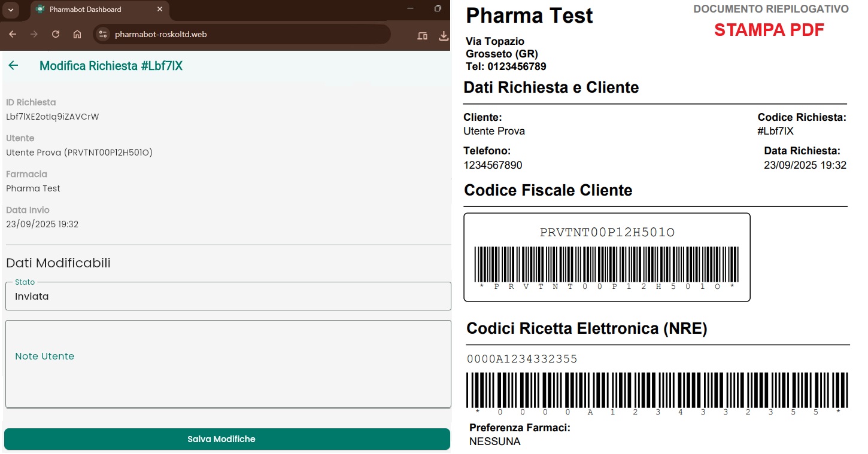Viewport: 868px width, 454px height.
Task: Open the Stato dropdown showing Inviata
Action: click(227, 296)
